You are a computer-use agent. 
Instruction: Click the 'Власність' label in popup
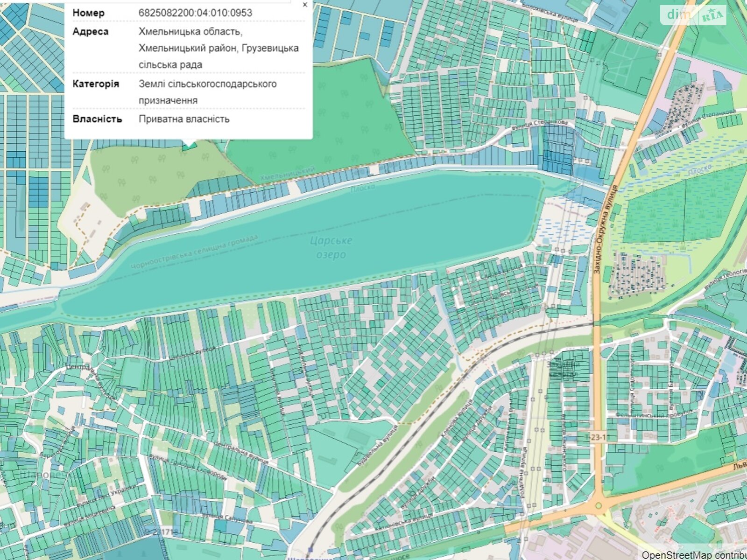pos(97,119)
